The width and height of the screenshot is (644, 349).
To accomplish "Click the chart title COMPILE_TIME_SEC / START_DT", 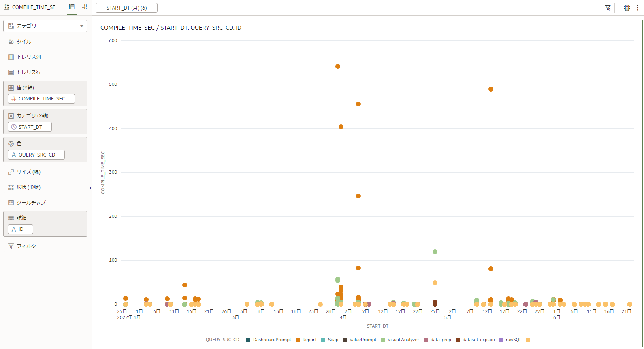I will [x=171, y=28].
